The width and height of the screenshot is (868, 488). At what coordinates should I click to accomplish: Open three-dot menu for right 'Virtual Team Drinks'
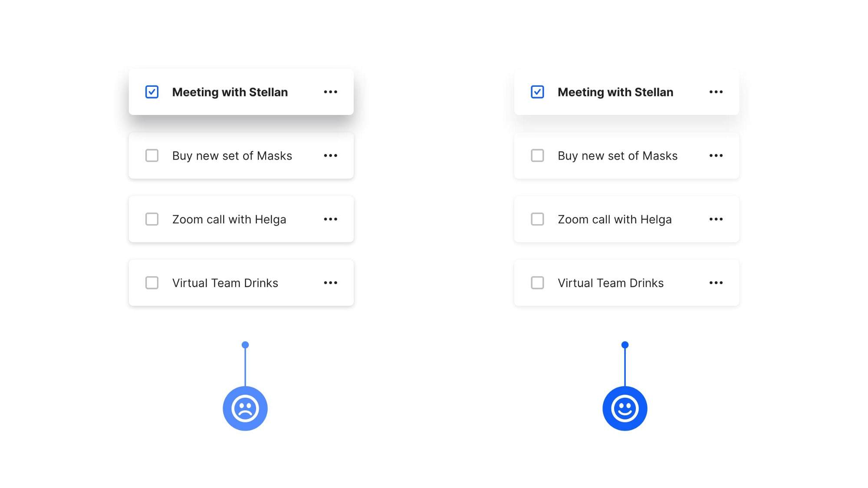(x=715, y=282)
